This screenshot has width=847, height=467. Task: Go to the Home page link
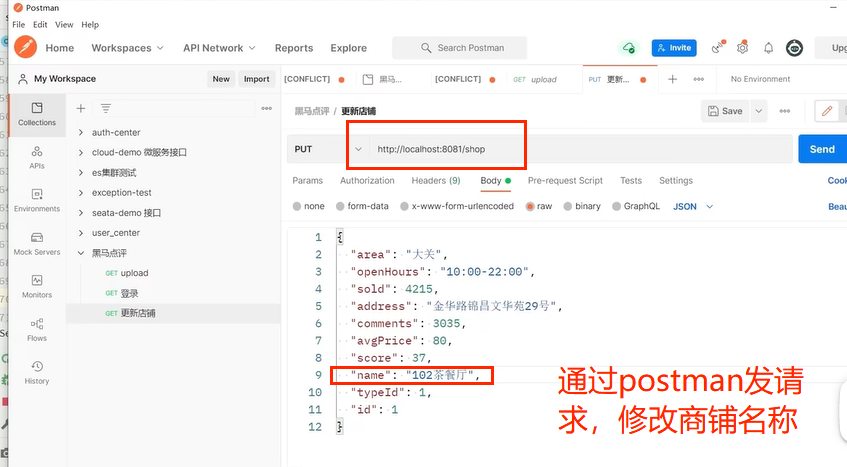pos(59,48)
